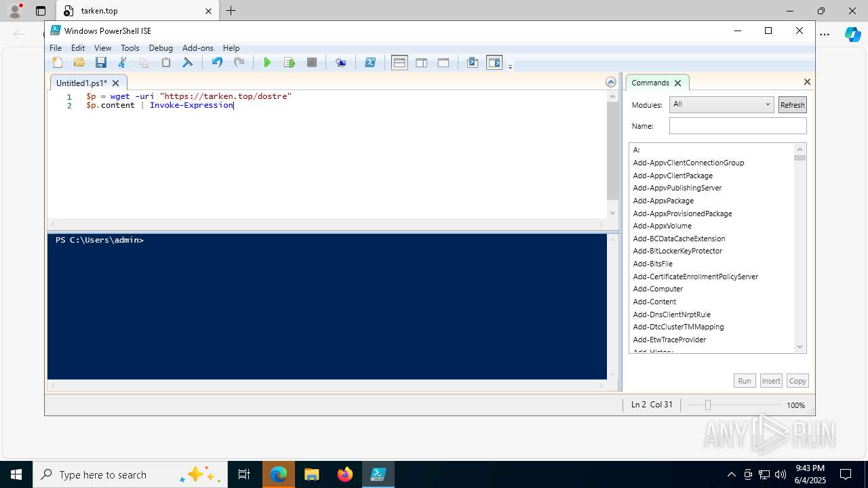Open toolbar overflow options arrow
The image size is (868, 488).
click(510, 66)
